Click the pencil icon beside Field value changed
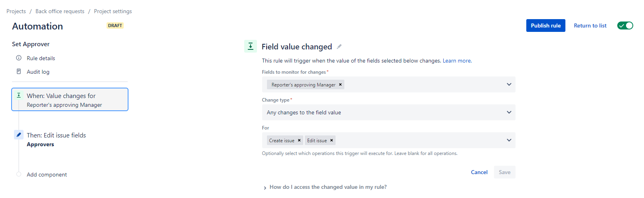This screenshot has height=198, width=644. 339,47
